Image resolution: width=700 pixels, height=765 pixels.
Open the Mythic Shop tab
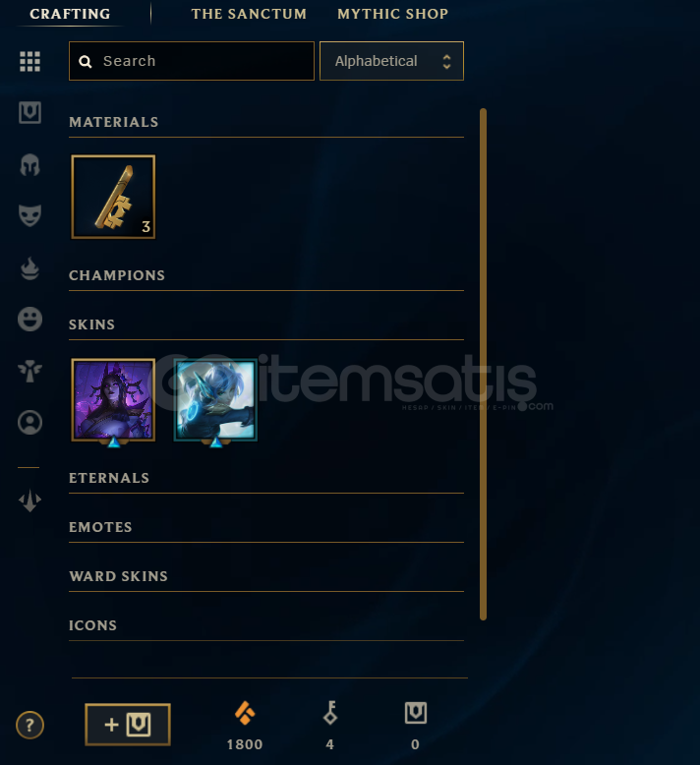392,14
